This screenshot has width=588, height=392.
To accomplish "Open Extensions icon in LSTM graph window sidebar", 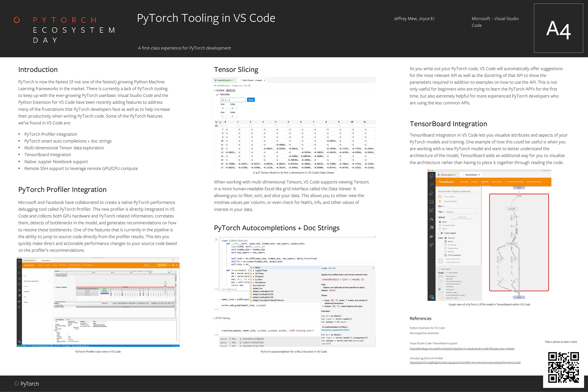I will coord(431,210).
